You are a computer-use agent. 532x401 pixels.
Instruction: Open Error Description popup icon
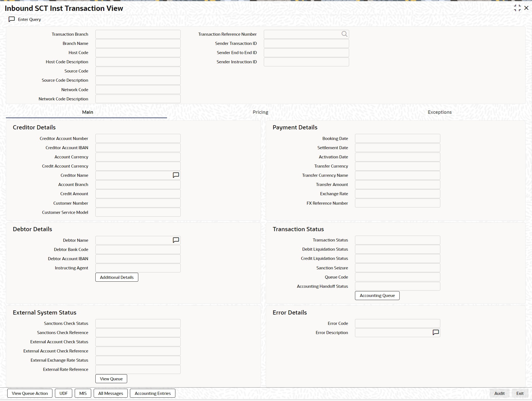pos(436,332)
